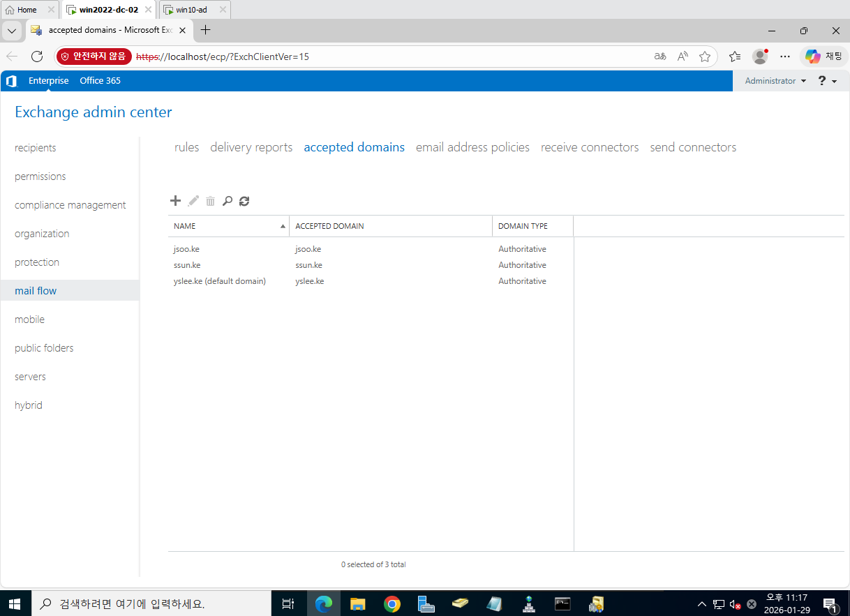Open the command prompt taskbar icon
The width and height of the screenshot is (850, 616).
click(x=562, y=604)
